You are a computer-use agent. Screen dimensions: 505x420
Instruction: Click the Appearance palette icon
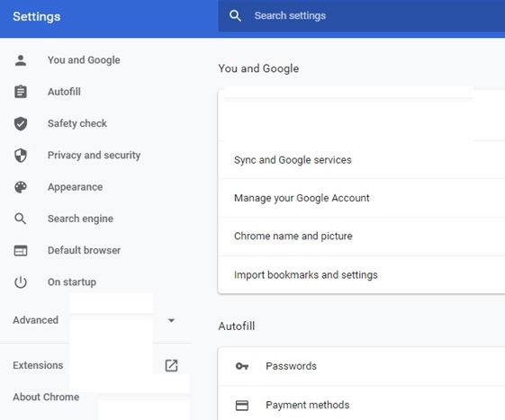21,187
